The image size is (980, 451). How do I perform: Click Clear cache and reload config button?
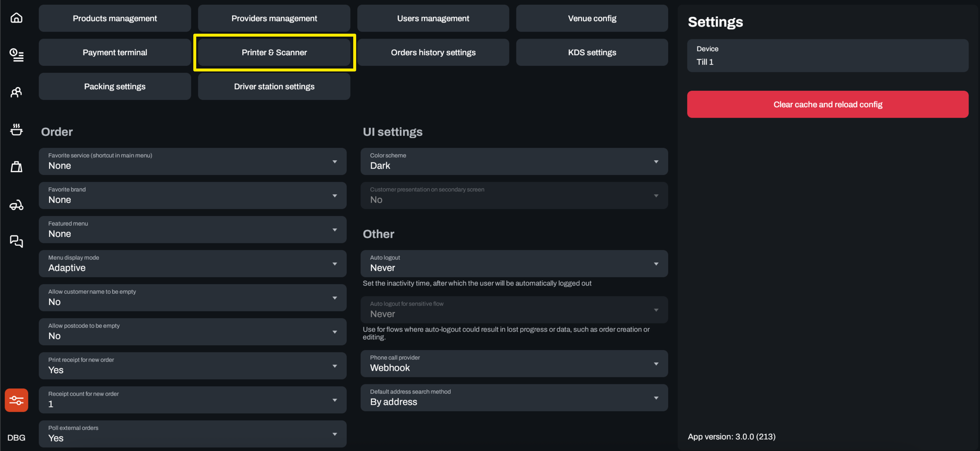[827, 104]
